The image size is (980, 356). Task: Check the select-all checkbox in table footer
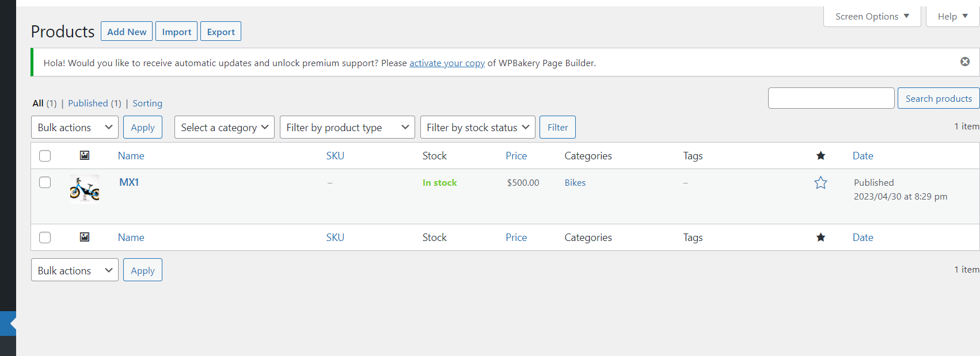[x=45, y=238]
